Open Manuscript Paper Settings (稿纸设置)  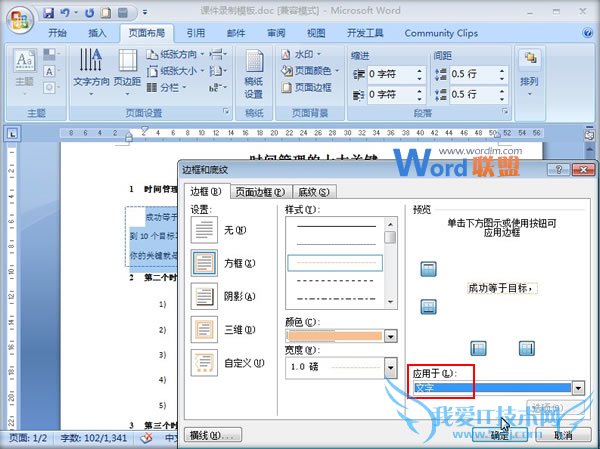(254, 75)
